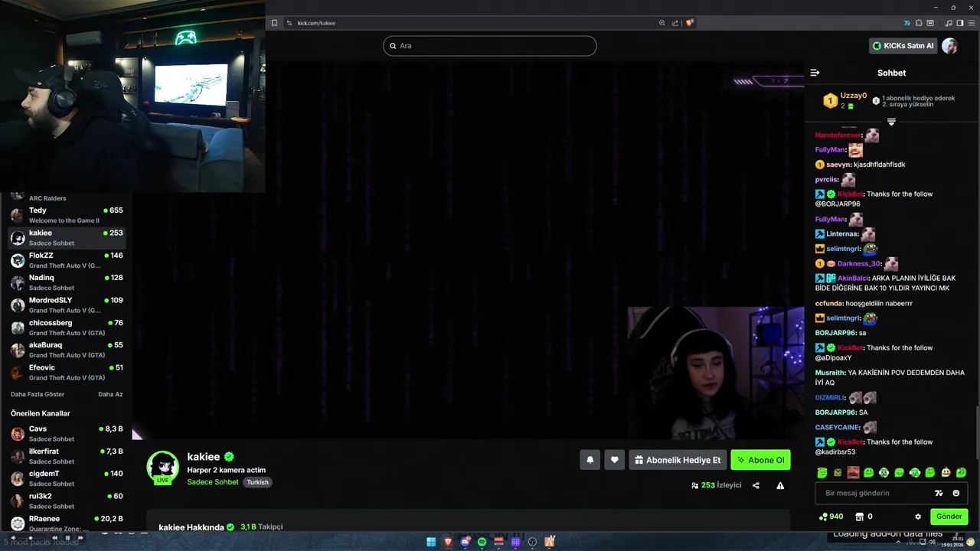The image size is (980, 551).
Task: Click Uzzay0 in the gift leaderboard
Action: (x=853, y=96)
